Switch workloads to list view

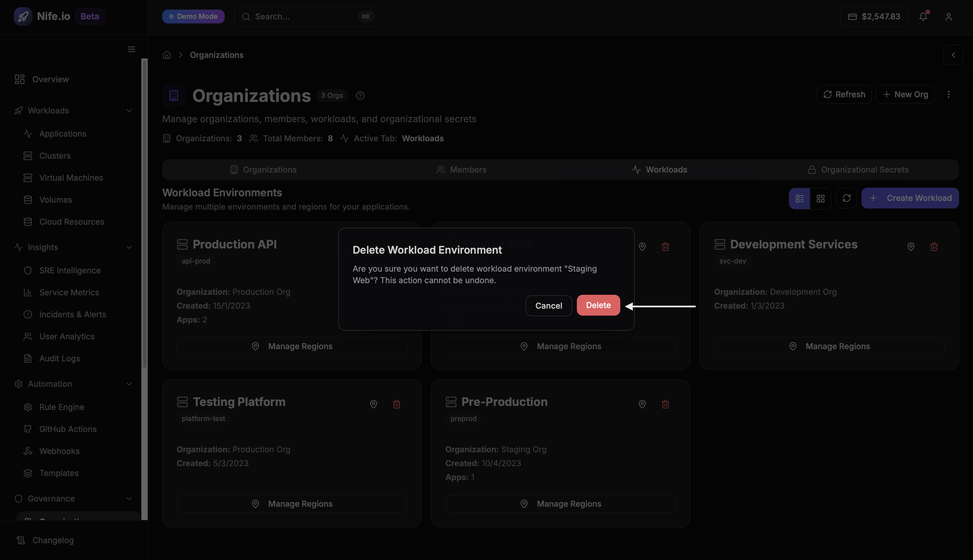pos(800,198)
